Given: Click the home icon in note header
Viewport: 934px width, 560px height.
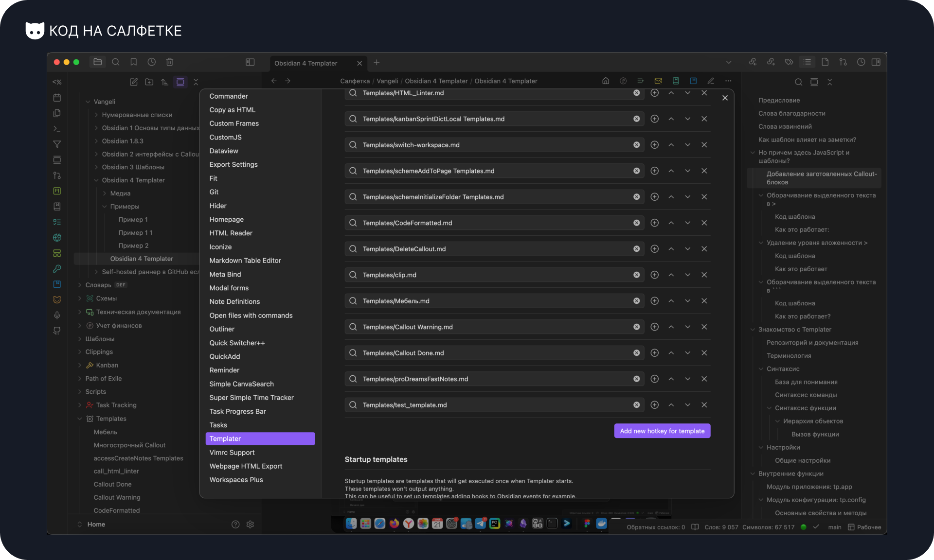Looking at the screenshot, I should click(x=606, y=81).
